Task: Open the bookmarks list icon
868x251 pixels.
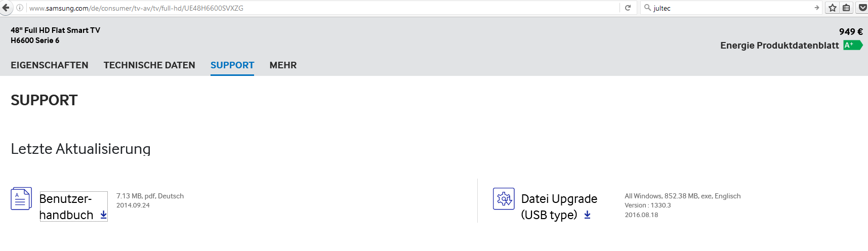Action: pos(846,8)
